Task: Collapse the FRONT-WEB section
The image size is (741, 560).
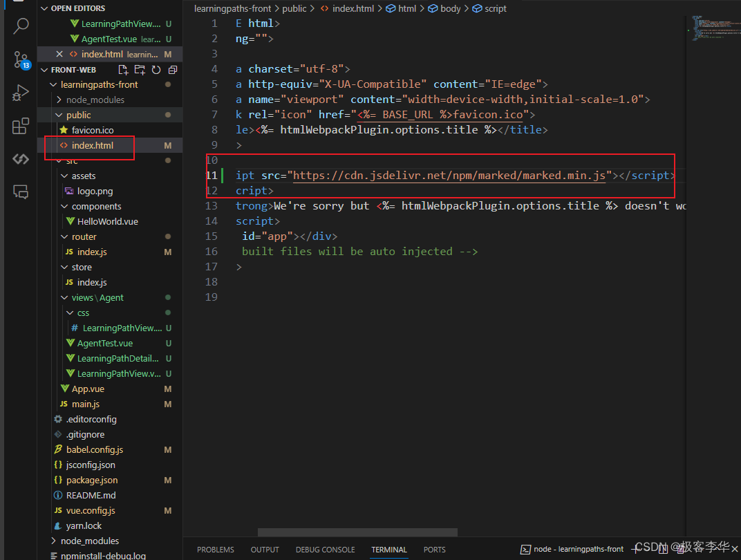Action: click(44, 70)
